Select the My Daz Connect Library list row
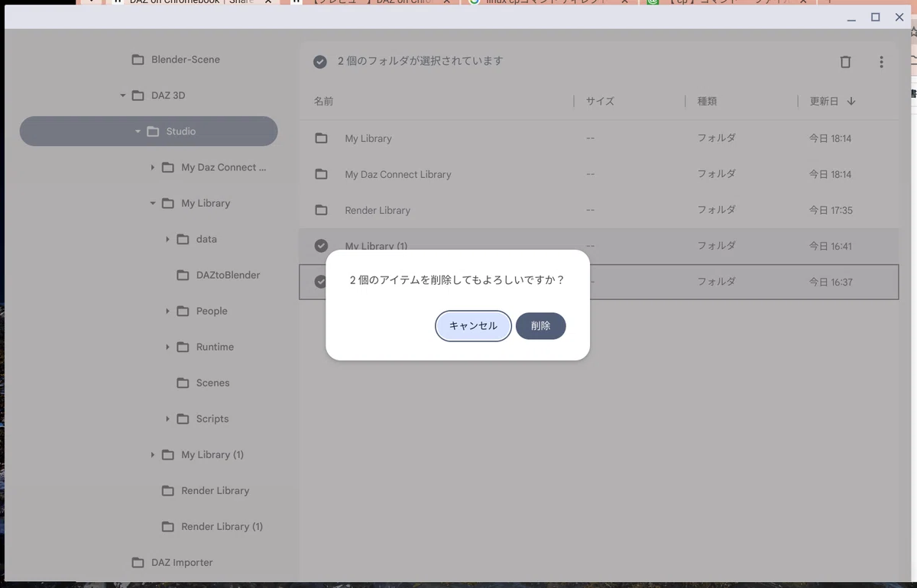 click(x=598, y=174)
